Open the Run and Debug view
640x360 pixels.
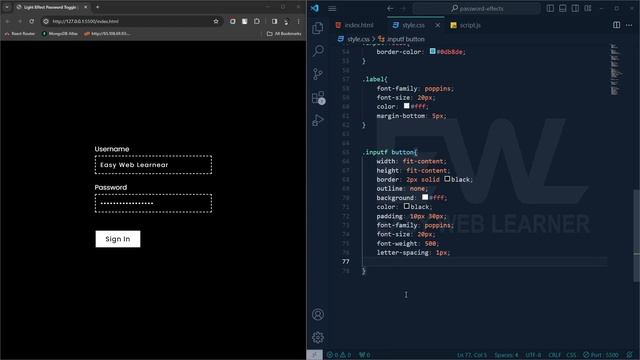pos(318,120)
